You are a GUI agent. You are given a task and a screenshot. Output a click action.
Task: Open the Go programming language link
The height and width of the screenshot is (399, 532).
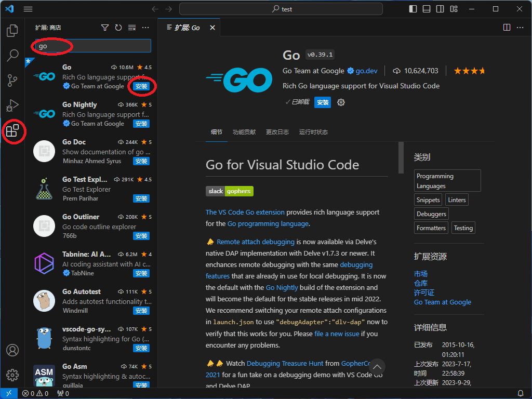pos(268,224)
